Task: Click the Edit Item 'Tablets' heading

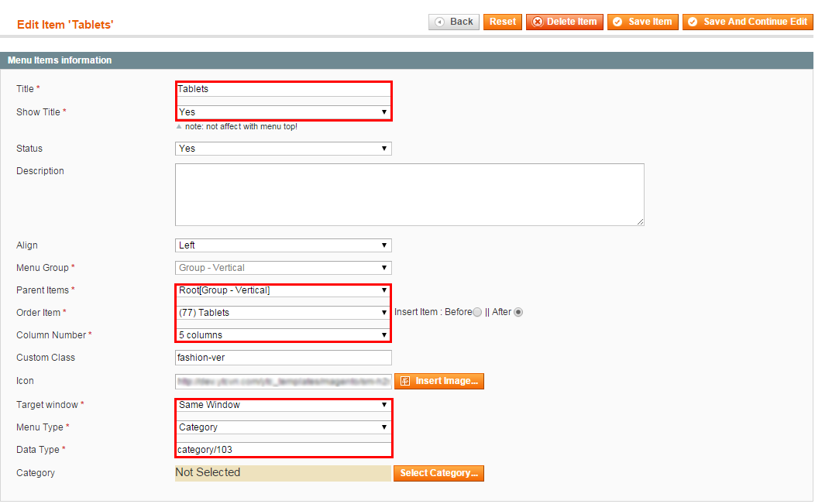Action: coord(65,25)
